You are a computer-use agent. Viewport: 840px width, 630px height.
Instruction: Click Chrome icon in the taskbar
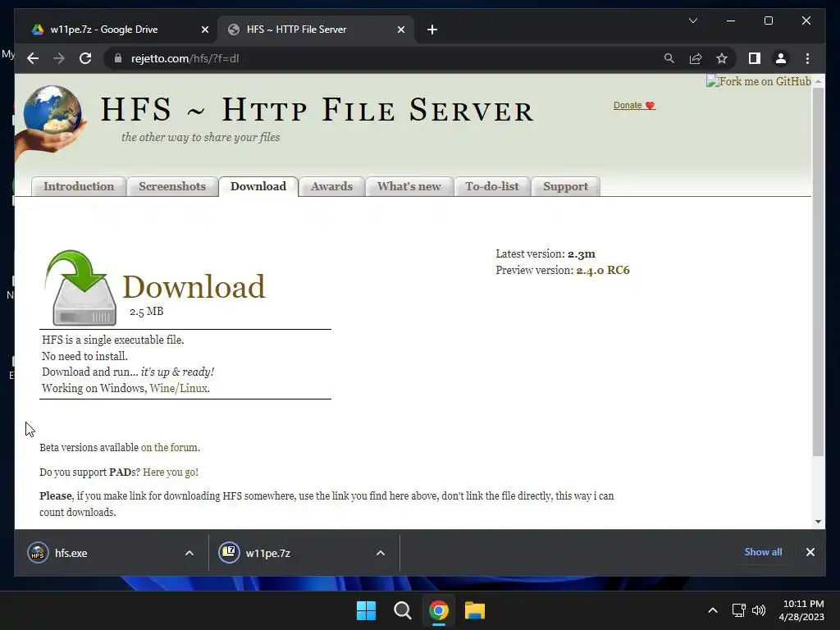(438, 610)
